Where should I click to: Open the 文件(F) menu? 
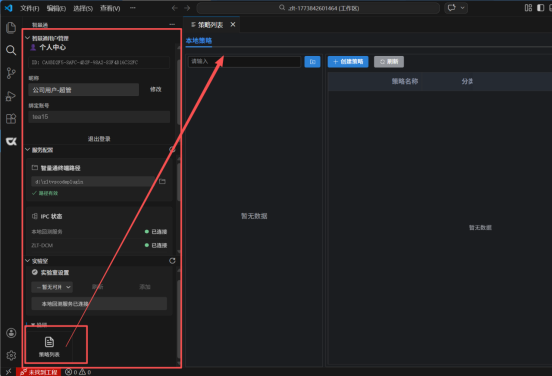click(30, 8)
